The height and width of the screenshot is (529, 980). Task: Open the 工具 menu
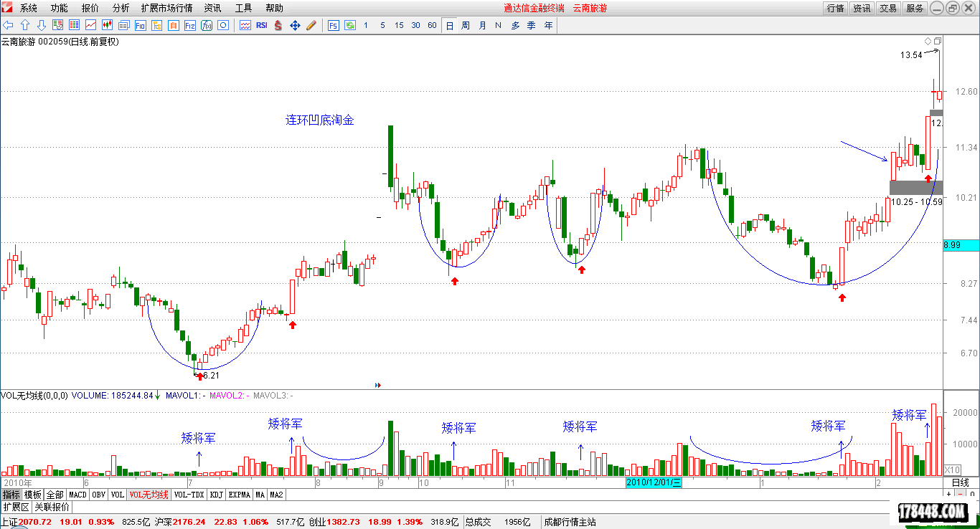point(244,8)
